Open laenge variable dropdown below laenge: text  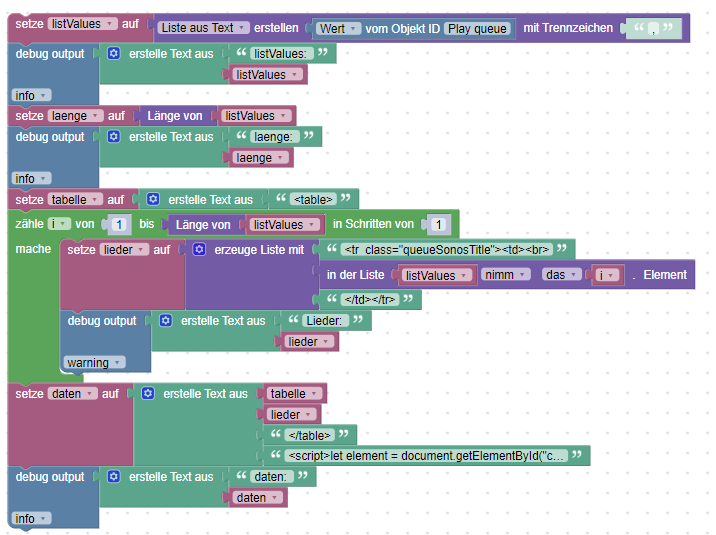[x=260, y=157]
